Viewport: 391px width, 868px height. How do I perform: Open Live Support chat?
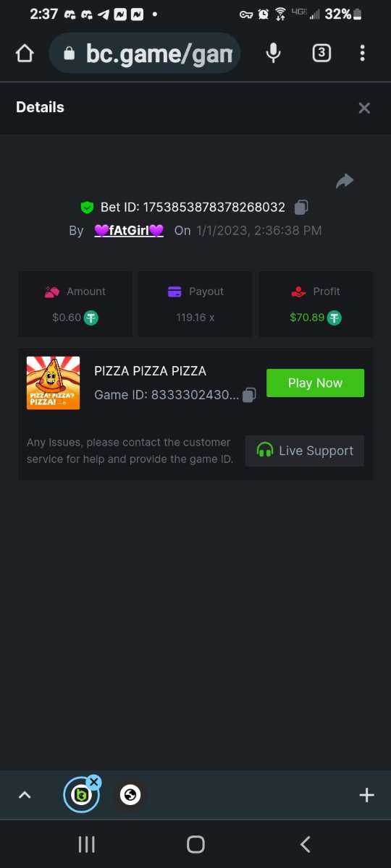(x=305, y=451)
